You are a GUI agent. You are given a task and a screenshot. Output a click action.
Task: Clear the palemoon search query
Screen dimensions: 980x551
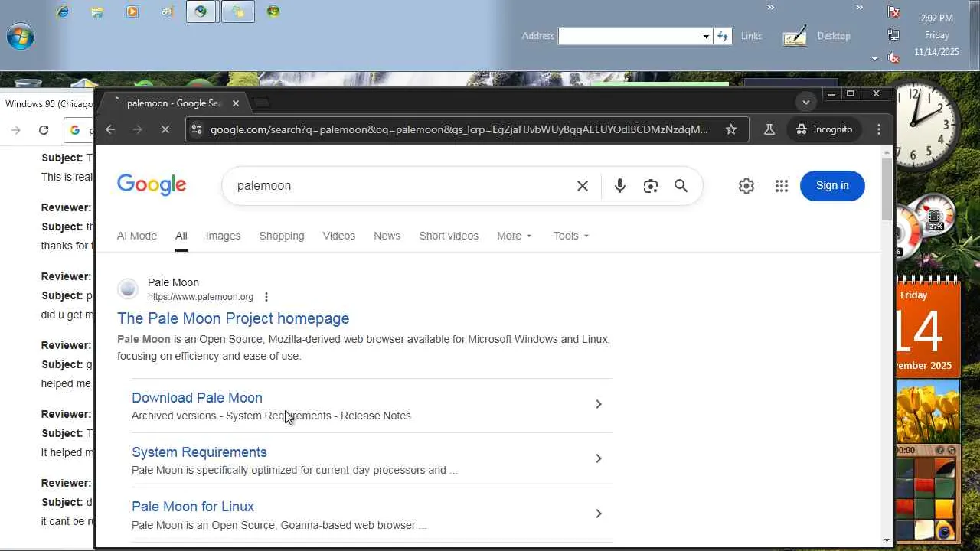click(583, 186)
